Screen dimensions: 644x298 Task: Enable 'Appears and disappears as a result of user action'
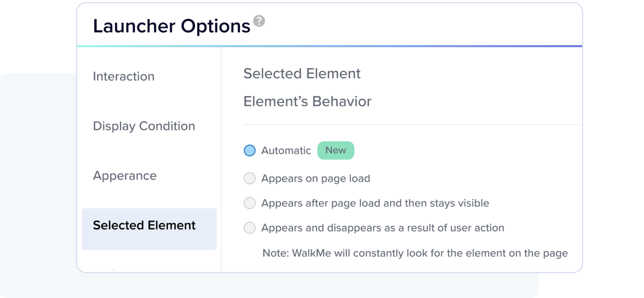(250, 228)
